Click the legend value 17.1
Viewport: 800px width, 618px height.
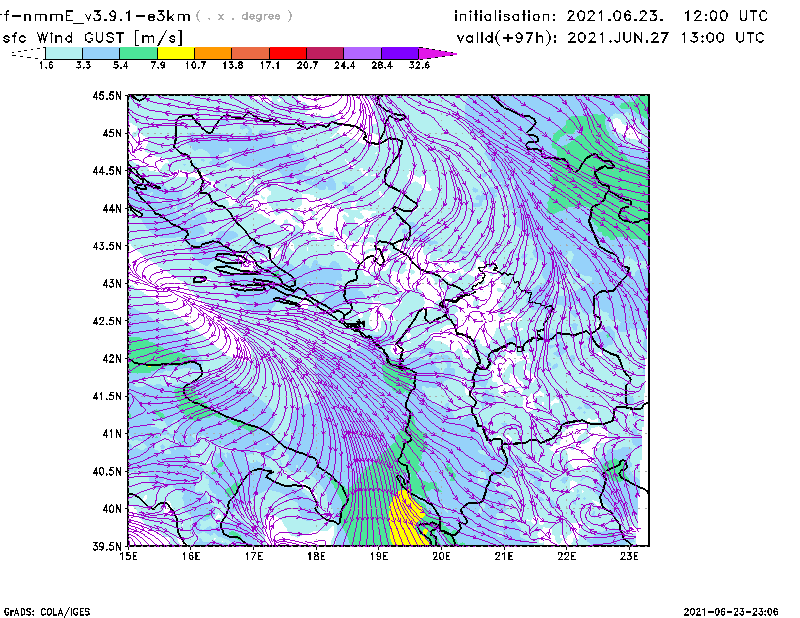[x=269, y=65]
